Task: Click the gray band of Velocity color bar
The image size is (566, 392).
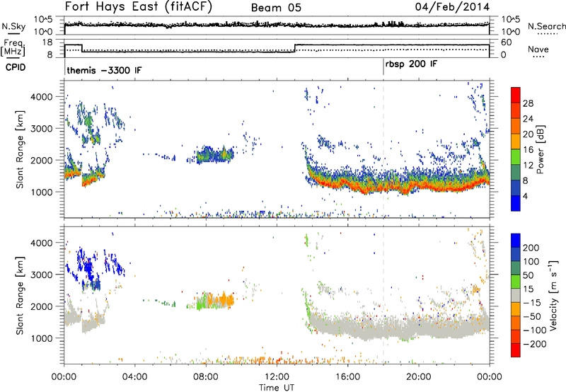Action: point(516,296)
